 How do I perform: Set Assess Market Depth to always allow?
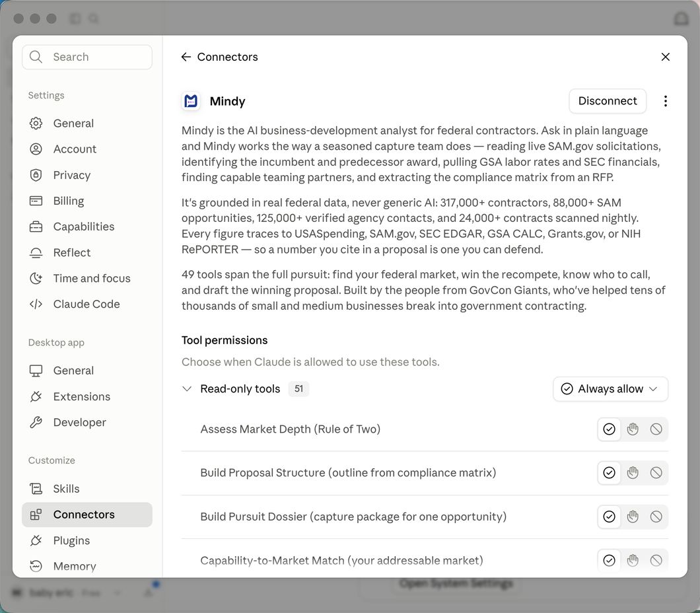(x=609, y=429)
